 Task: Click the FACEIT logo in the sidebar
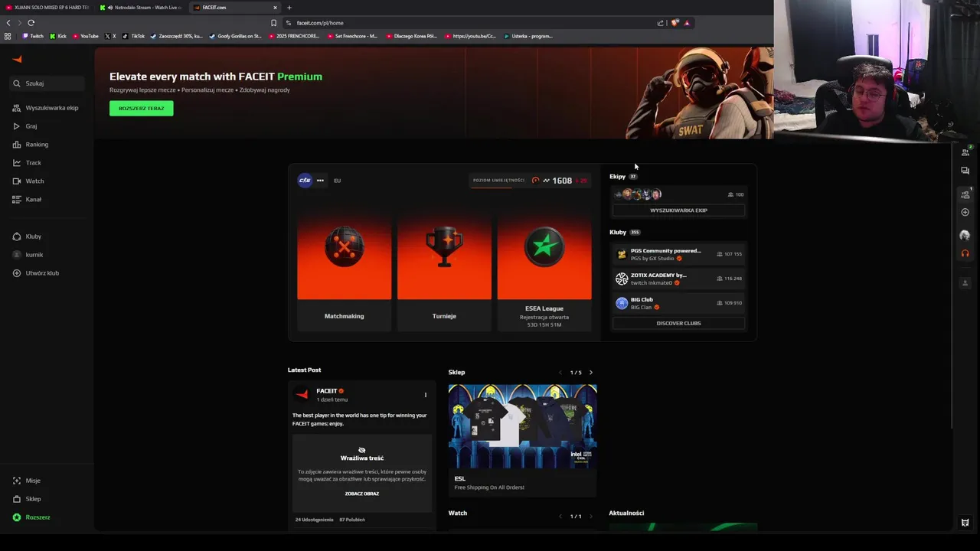coord(17,59)
